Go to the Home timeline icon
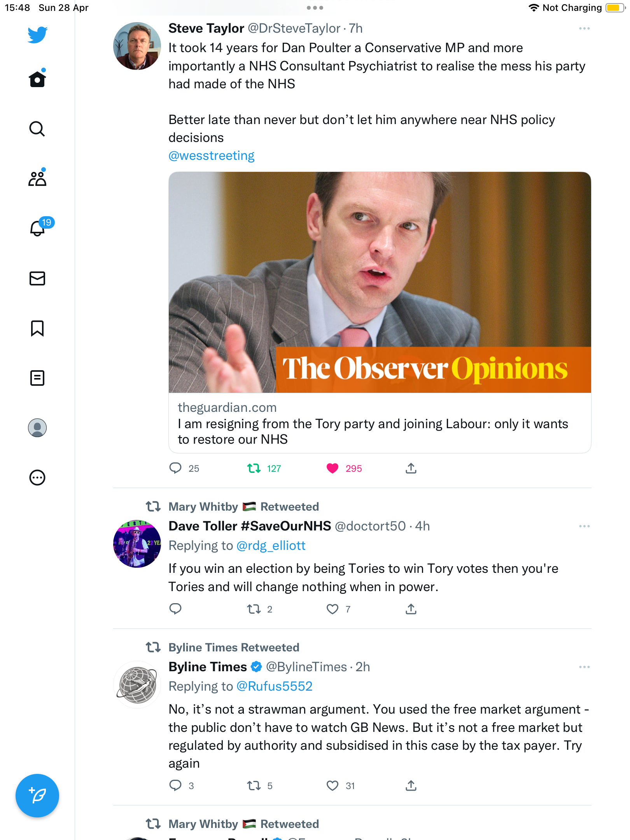 click(x=37, y=79)
